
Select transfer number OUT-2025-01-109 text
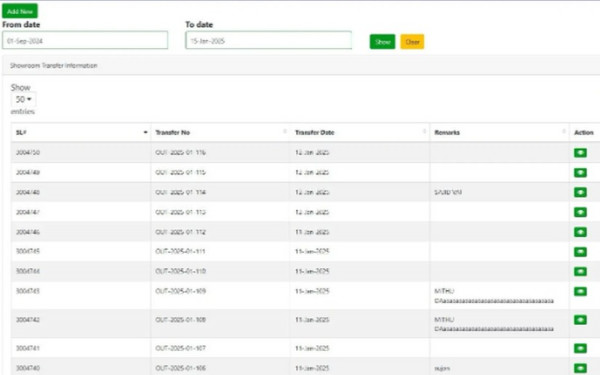tap(180, 291)
